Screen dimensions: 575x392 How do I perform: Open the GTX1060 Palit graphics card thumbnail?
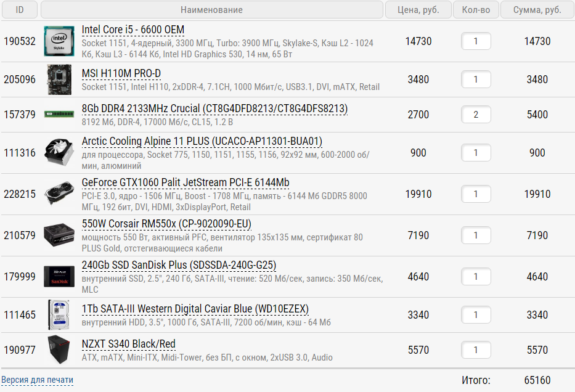coord(59,194)
